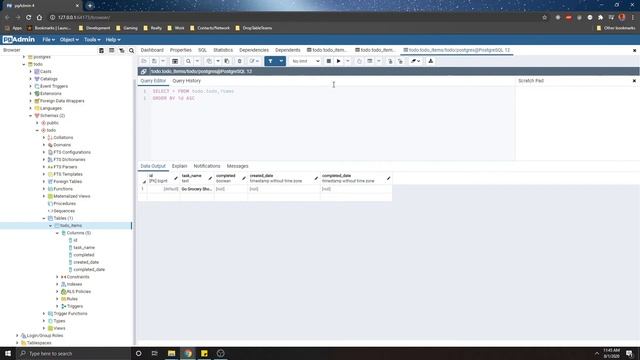This screenshot has width=640, height=360.
Task: Click the Rollback transaction icon
Action: 400,61
